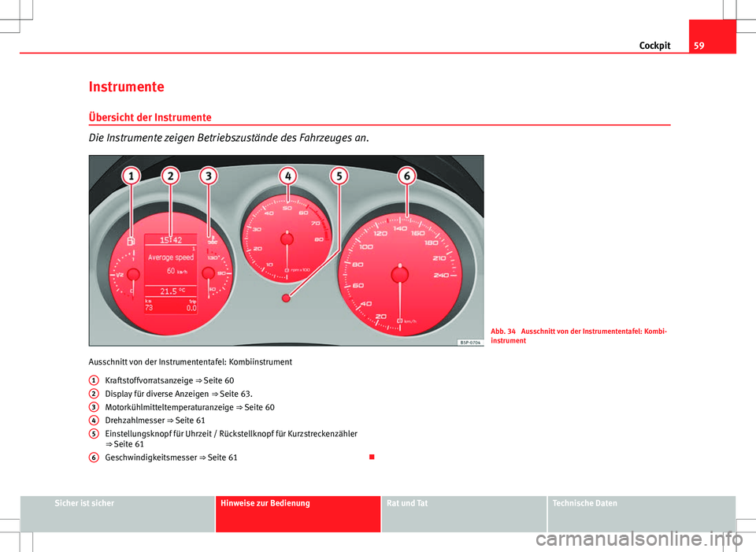The image size is (756, 552).
Task: Click the '60 km/h' average speed value
Action: (x=177, y=272)
